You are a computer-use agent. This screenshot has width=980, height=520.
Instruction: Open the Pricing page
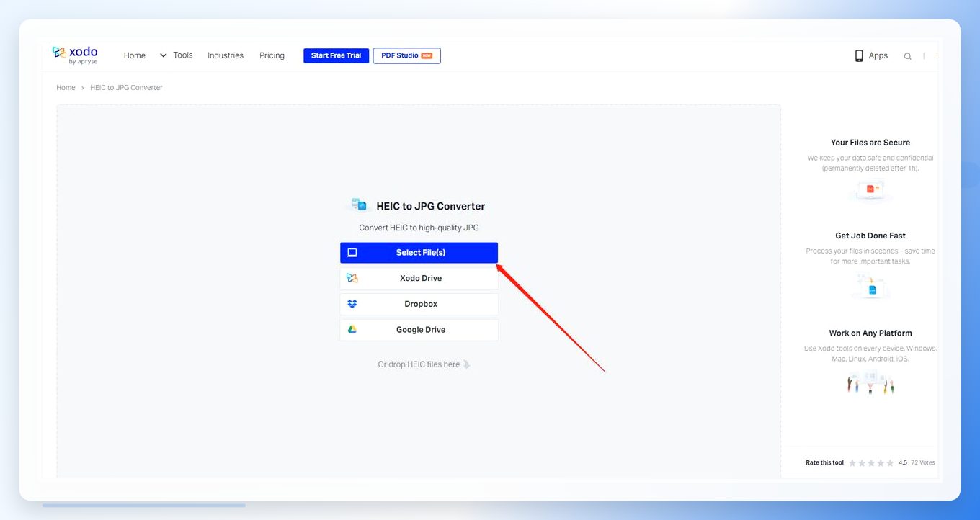pyautogui.click(x=272, y=55)
